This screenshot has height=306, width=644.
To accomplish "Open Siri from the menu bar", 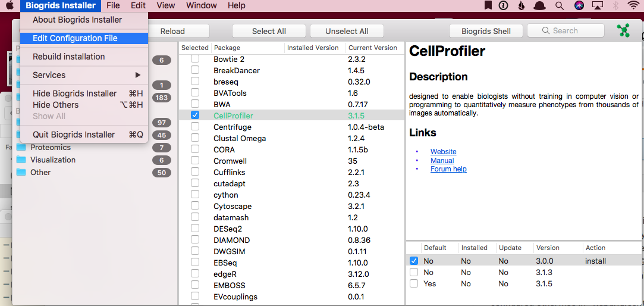I will click(x=579, y=5).
